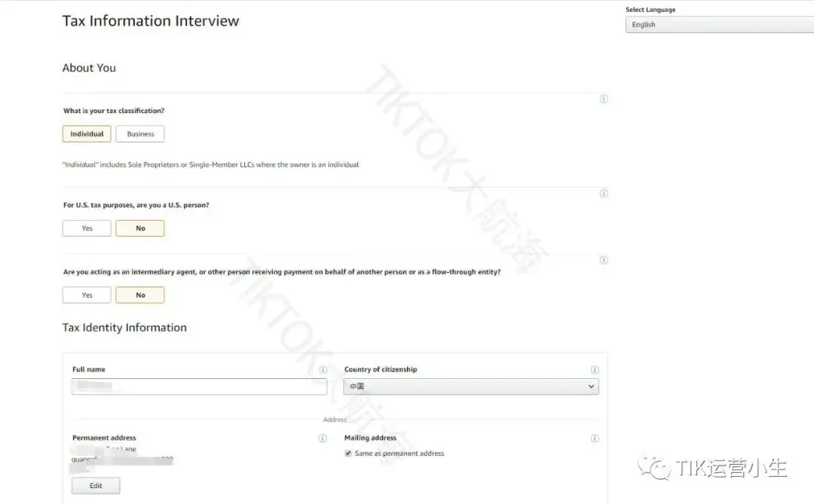Image resolution: width=814 pixels, height=504 pixels.
Task: Choose Yes for intermediary agent question
Action: click(x=87, y=295)
